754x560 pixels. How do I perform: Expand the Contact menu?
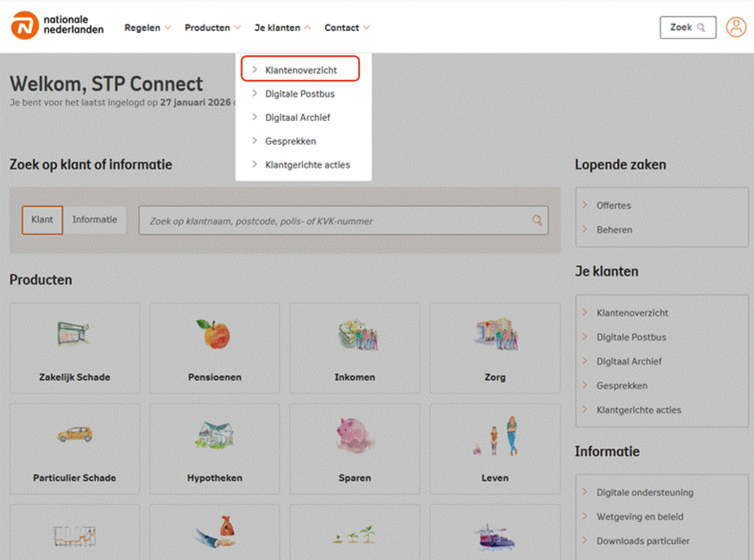347,28
